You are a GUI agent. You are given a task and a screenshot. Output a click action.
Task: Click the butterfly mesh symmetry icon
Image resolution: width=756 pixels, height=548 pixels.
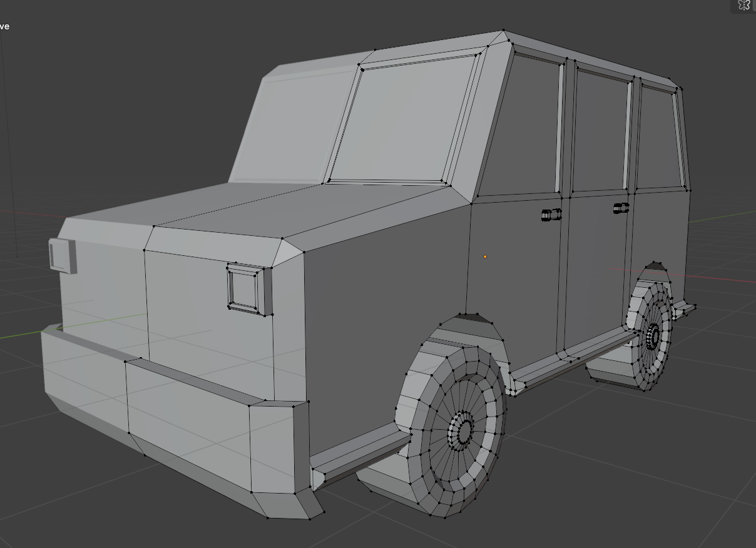743,6
